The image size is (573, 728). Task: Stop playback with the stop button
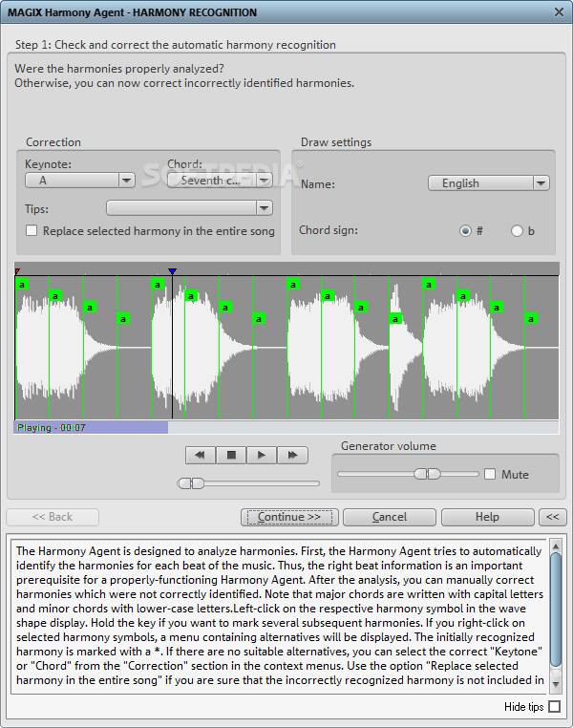click(231, 455)
